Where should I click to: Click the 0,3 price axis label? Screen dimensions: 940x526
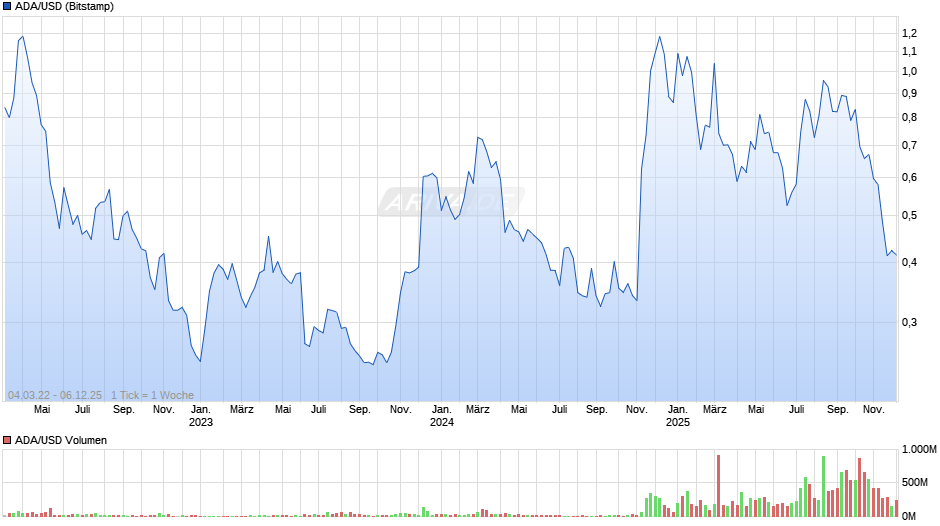[909, 323]
